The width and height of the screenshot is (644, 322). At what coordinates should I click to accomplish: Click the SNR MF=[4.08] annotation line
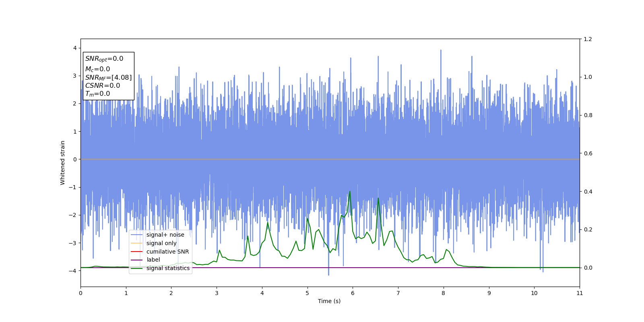tap(108, 78)
